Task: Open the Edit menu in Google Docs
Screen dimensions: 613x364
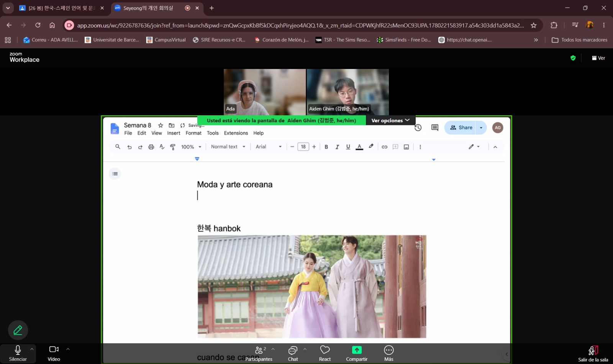Action: click(142, 133)
